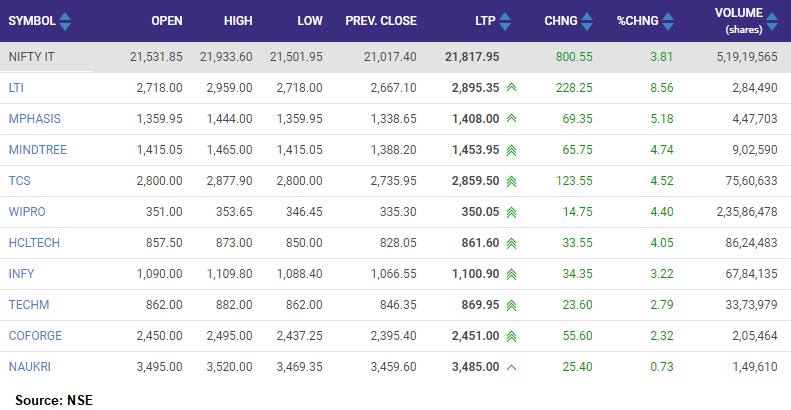
Task: Open the COFORGE stock link
Action: (34, 336)
